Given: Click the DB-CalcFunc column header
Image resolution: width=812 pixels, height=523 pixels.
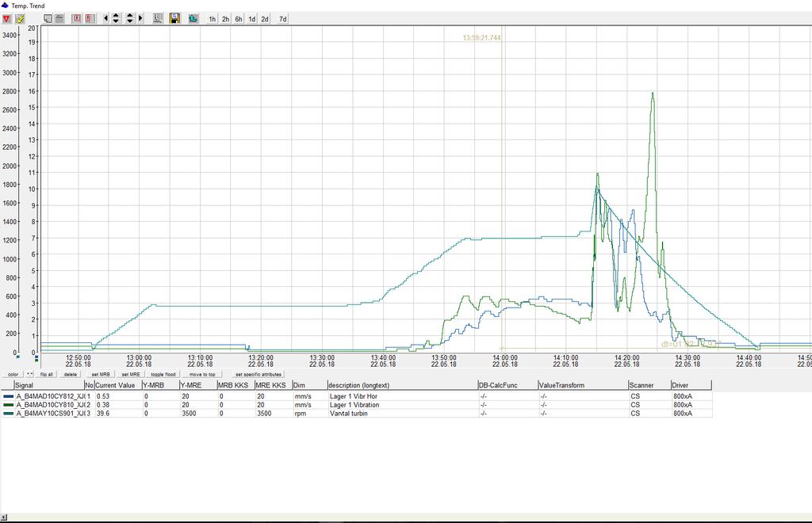Looking at the screenshot, I should pos(507,385).
